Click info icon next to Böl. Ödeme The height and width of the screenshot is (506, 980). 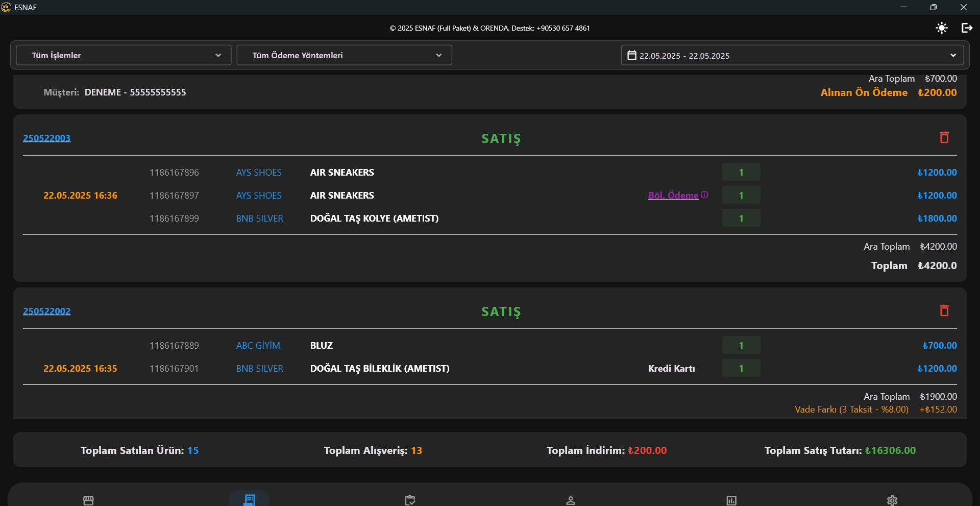[x=704, y=195]
